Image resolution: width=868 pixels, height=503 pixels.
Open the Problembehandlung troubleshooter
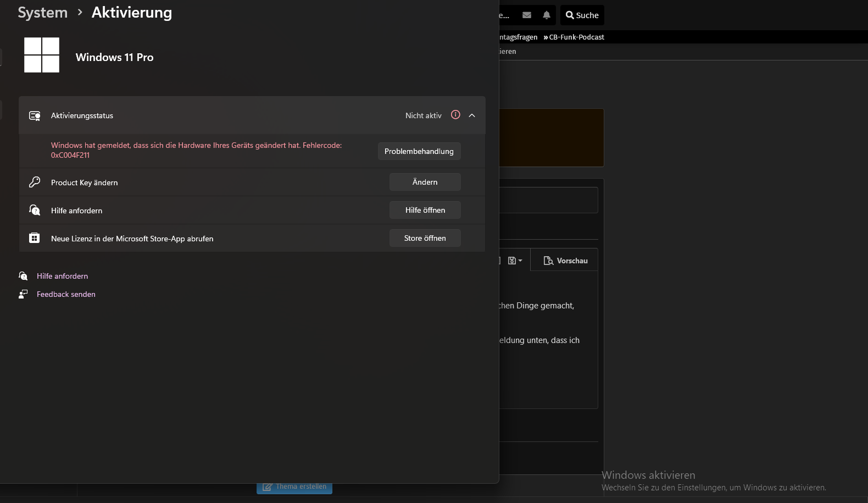419,151
